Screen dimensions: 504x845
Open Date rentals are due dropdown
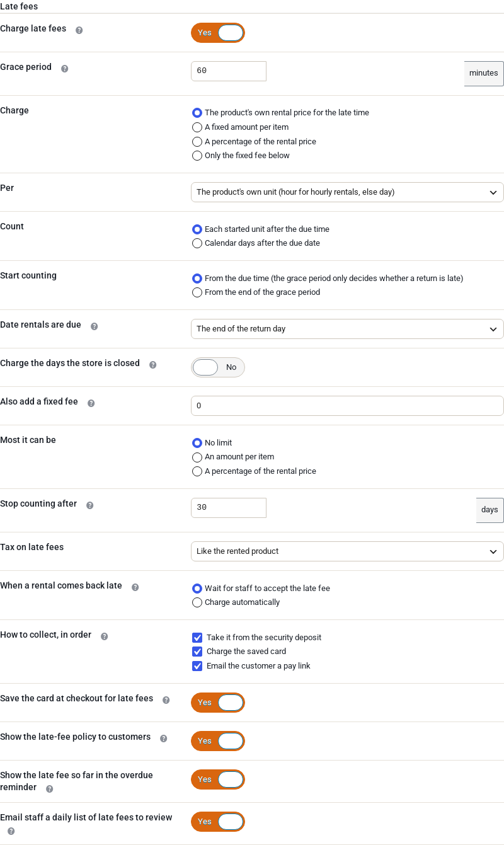point(347,329)
